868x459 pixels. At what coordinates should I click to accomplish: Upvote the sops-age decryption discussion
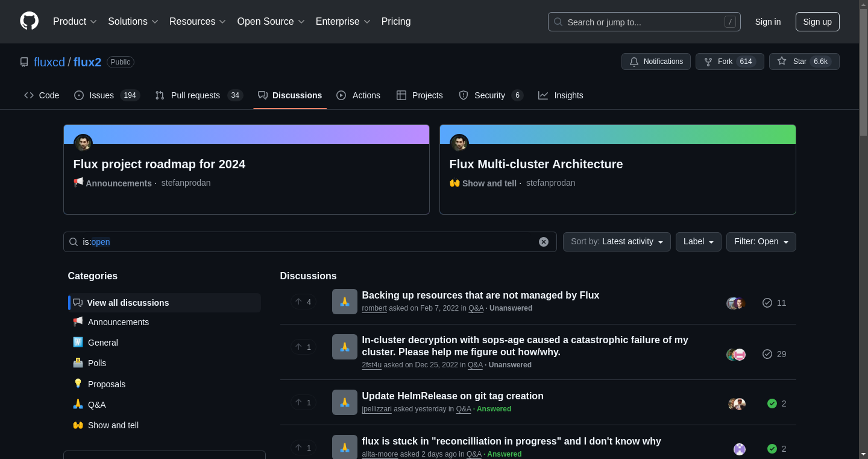coord(303,347)
